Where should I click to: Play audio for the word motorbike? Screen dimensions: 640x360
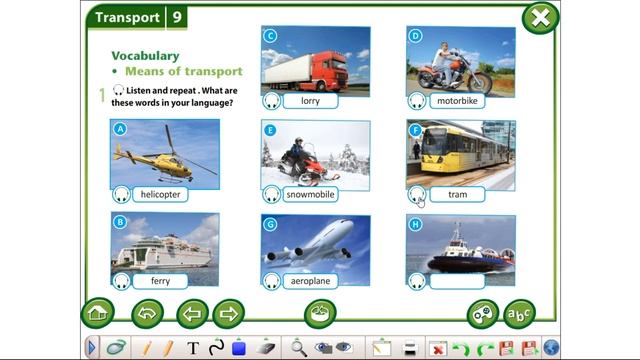[x=417, y=101]
